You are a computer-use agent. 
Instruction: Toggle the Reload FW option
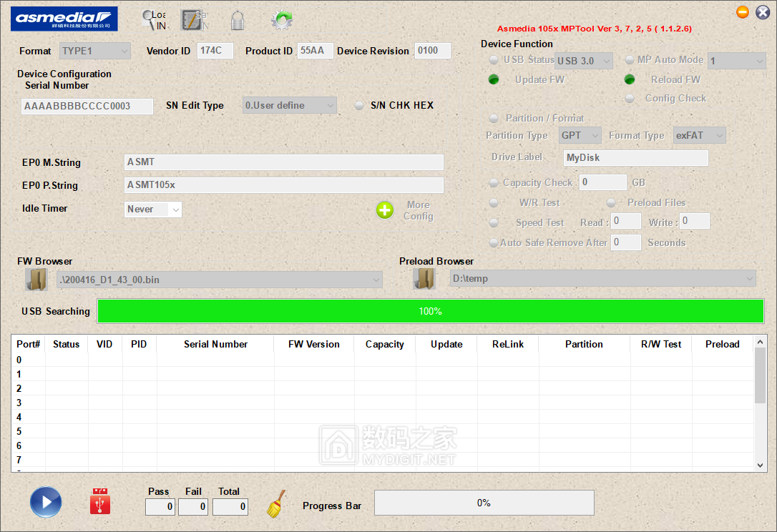tap(630, 79)
